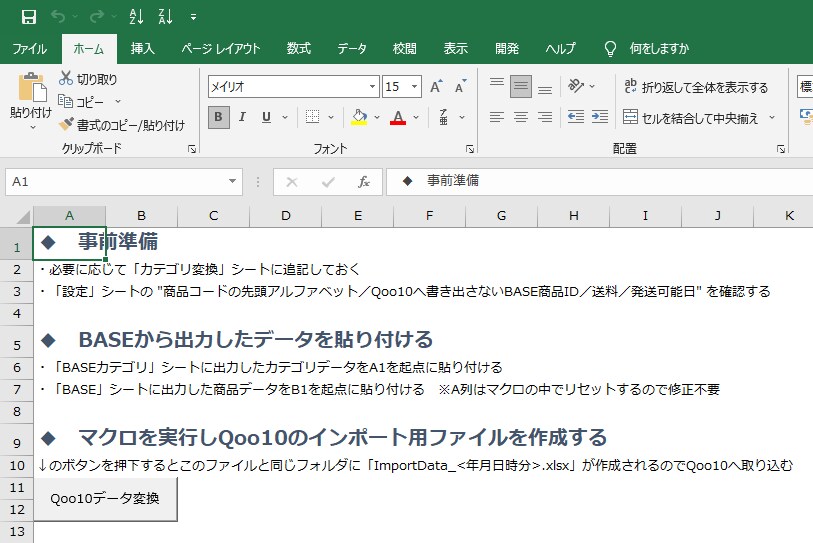813x543 pixels.
Task: Decrease font size with the small A icon
Action: pyautogui.click(x=460, y=87)
